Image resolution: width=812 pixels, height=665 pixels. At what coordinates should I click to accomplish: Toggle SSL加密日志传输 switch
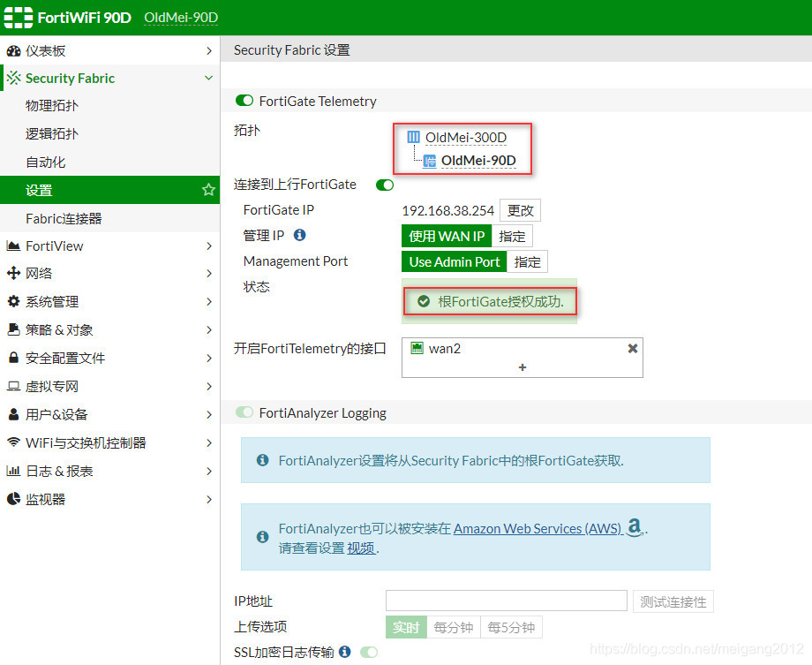pos(369,652)
